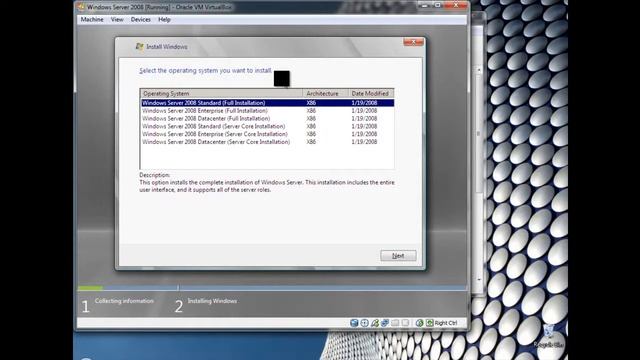640x360 pixels.
Task: Open the Devices menu
Action: pyautogui.click(x=140, y=20)
